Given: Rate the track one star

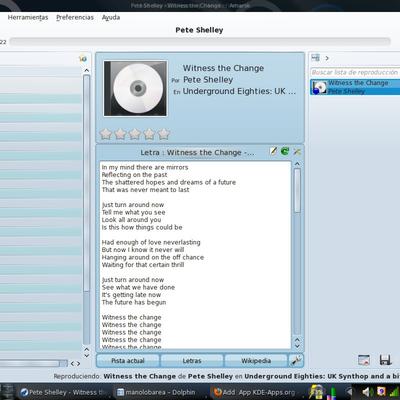Looking at the screenshot, I should tap(106, 134).
